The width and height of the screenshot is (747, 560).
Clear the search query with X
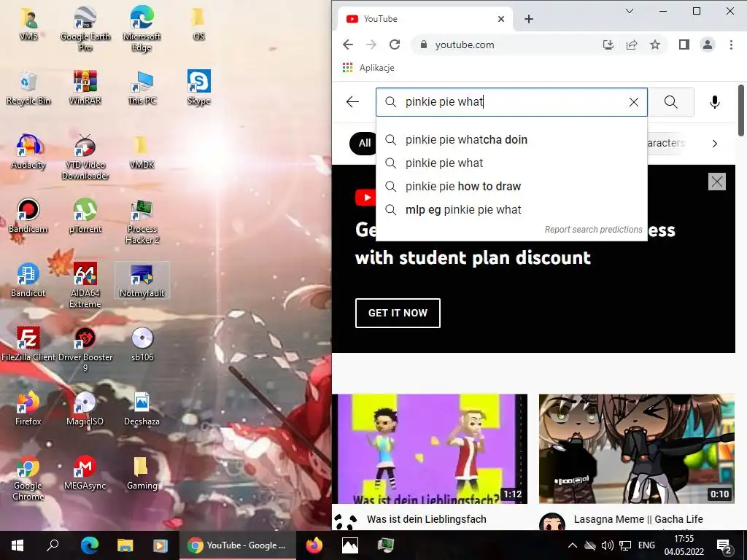pyautogui.click(x=634, y=102)
